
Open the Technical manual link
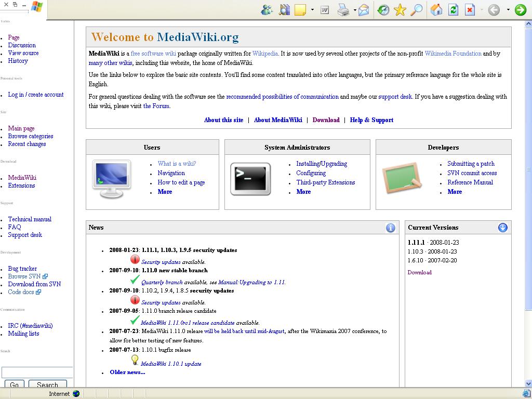[x=30, y=219]
